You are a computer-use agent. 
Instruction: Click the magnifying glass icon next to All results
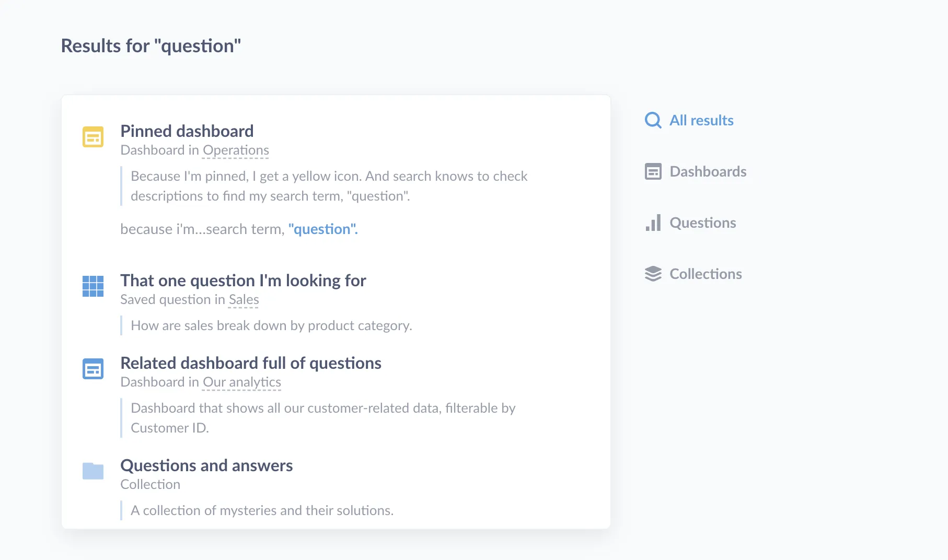point(652,120)
